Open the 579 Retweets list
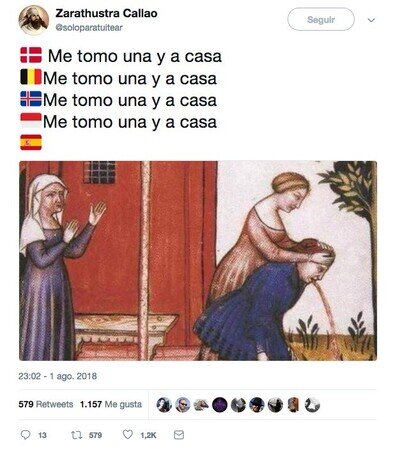The image size is (400, 454). (x=46, y=404)
